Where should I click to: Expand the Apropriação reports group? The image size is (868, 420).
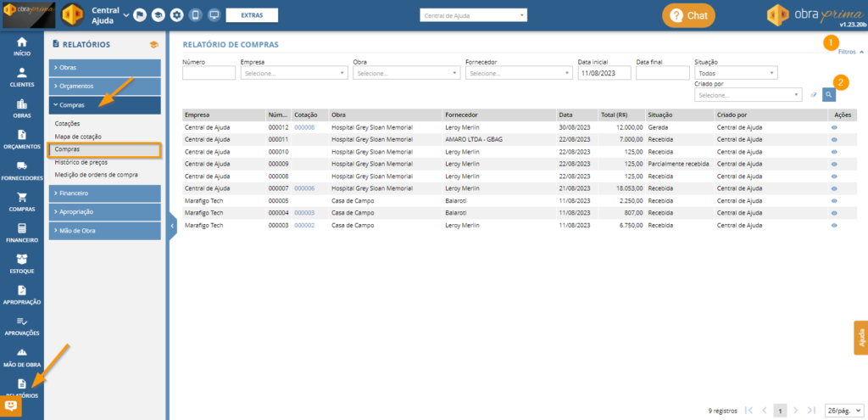point(104,211)
